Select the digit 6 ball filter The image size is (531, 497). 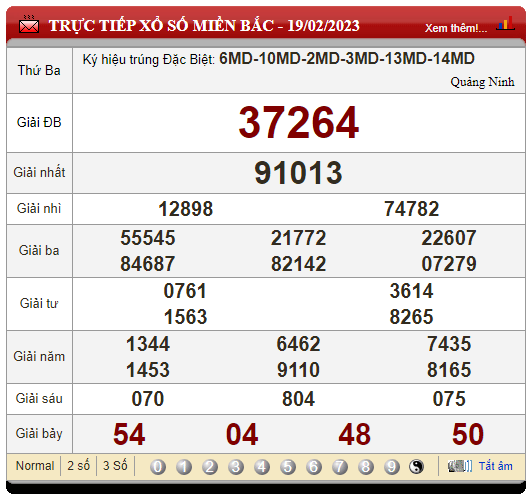pos(314,467)
